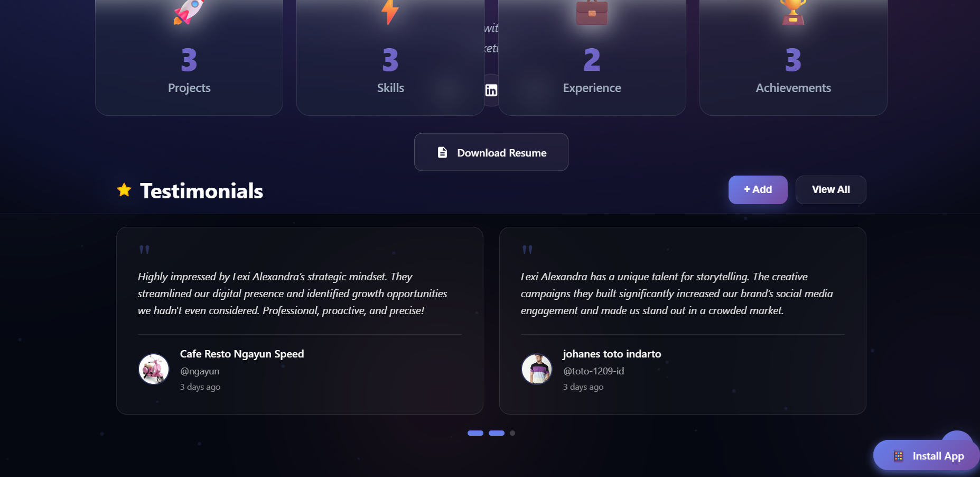This screenshot has height=477, width=980.
Task: Click the @ngayun username handle
Action: 199,371
